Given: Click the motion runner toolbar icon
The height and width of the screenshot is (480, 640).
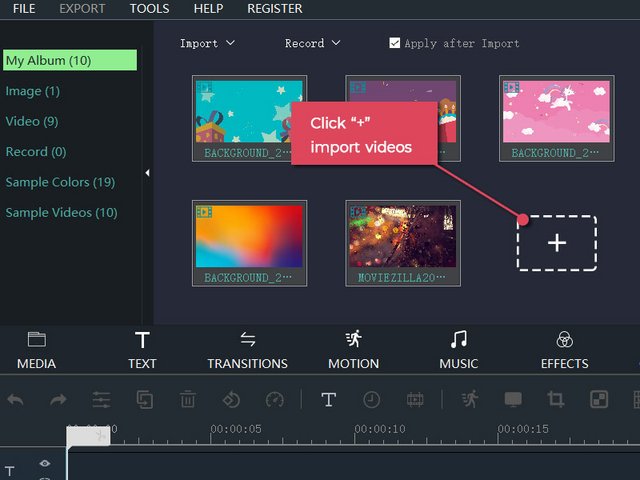Looking at the screenshot, I should pos(470,399).
